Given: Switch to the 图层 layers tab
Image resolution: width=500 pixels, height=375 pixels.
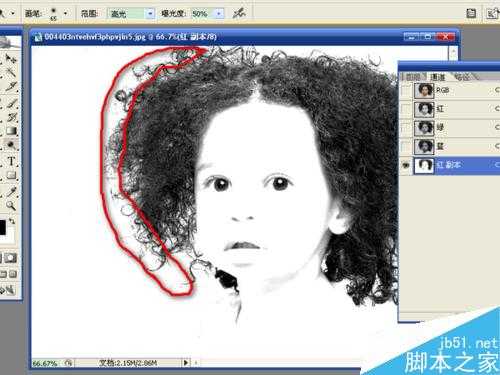Looking at the screenshot, I should (x=413, y=77).
